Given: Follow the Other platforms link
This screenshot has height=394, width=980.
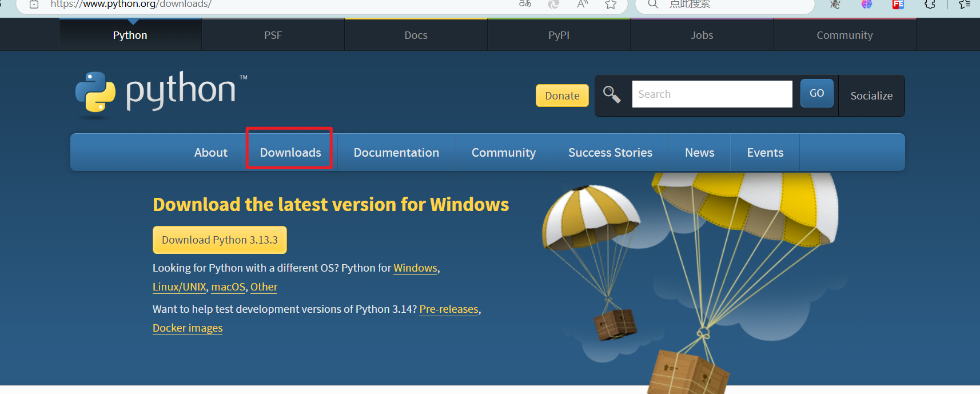Looking at the screenshot, I should pos(264,287).
